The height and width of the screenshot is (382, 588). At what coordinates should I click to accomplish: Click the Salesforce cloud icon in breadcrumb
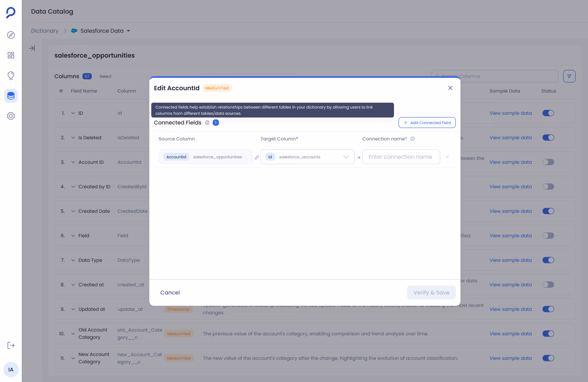click(x=74, y=31)
